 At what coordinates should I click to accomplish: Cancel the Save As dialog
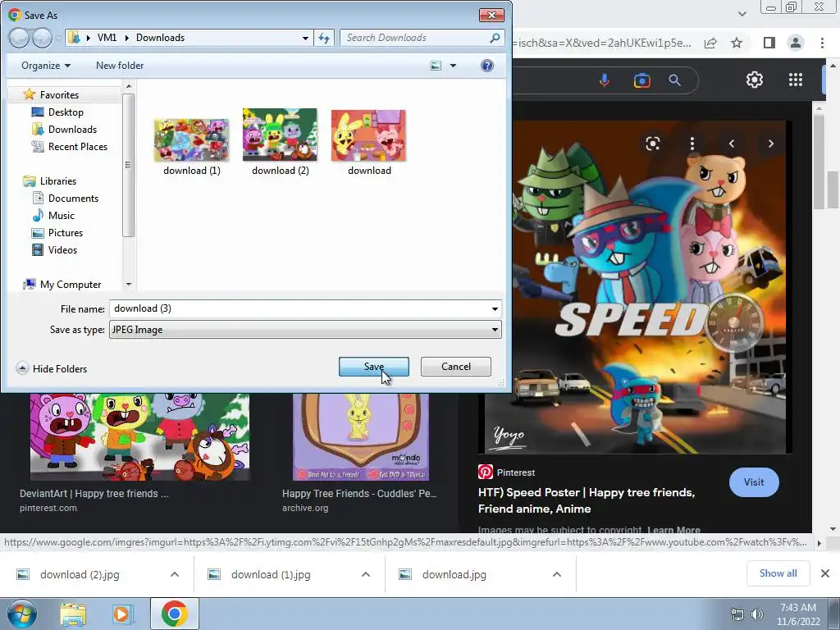[456, 367]
